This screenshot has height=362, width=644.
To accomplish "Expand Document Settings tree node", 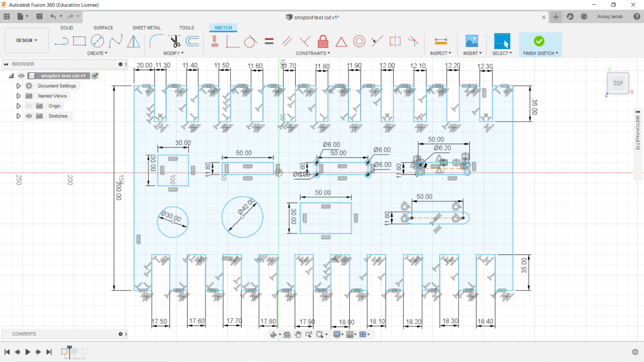I will point(18,86).
